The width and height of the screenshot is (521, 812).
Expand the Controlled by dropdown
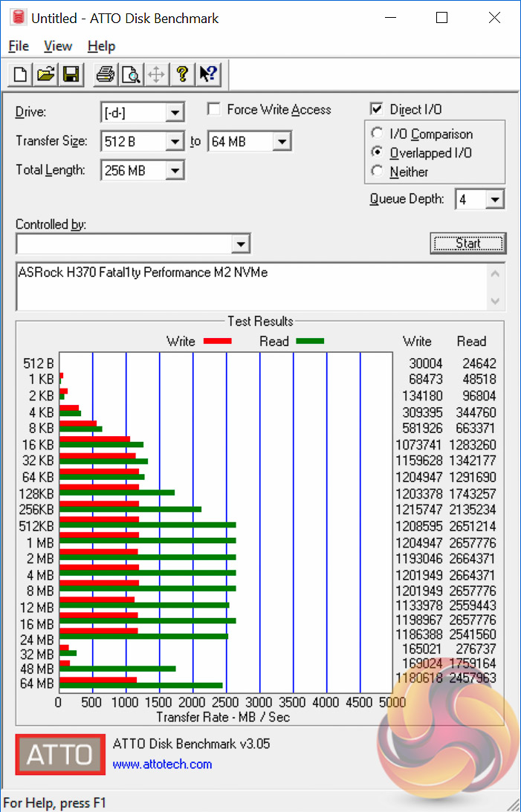click(x=241, y=244)
